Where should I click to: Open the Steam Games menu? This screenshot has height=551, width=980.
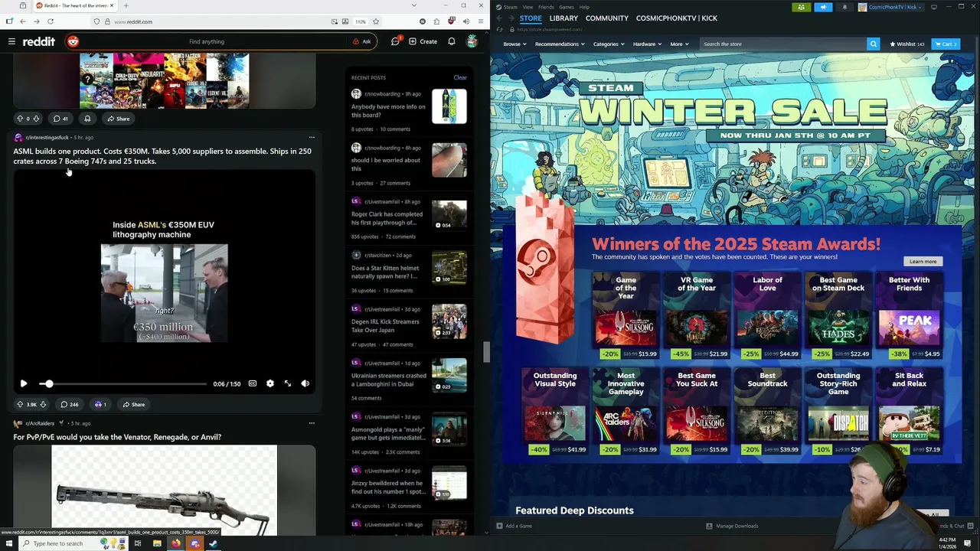tap(567, 7)
